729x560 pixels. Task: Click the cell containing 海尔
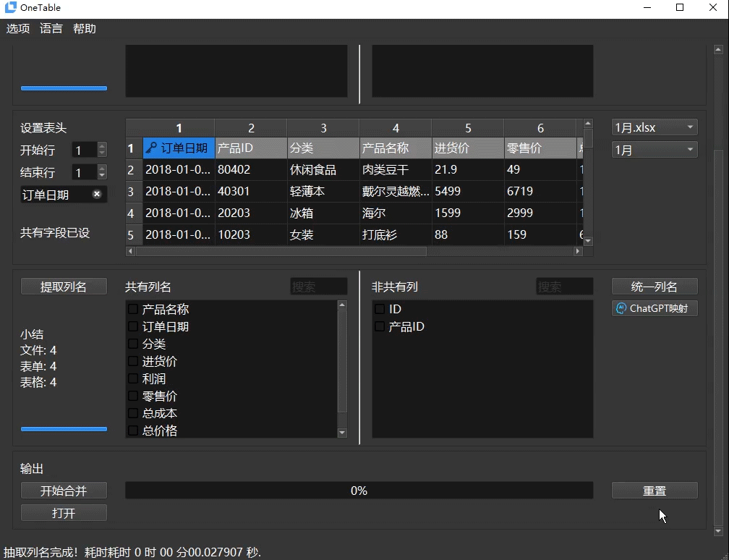point(396,213)
